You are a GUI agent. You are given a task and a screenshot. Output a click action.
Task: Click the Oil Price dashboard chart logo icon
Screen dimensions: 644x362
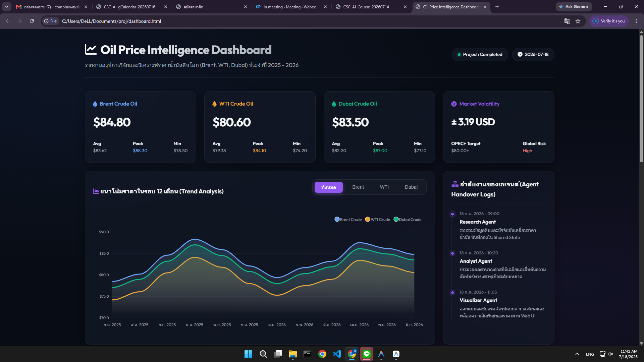91,50
